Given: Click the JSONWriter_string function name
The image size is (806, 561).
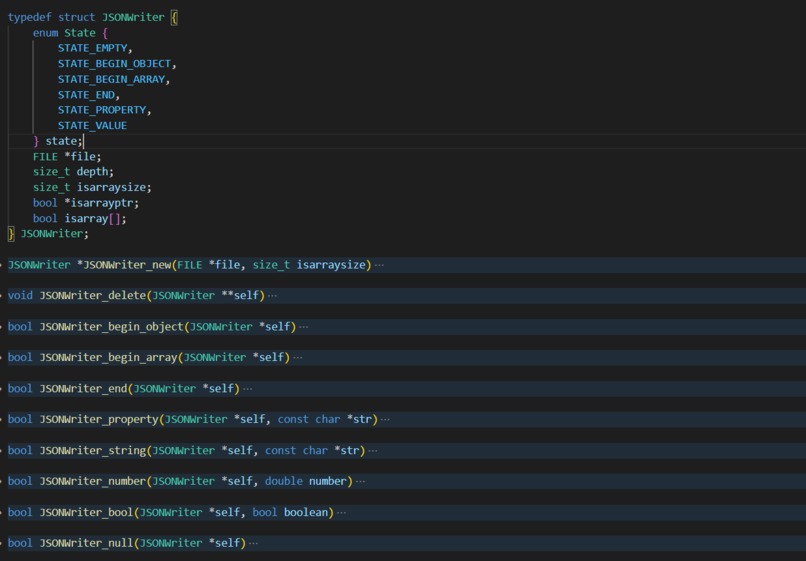Looking at the screenshot, I should click(x=93, y=450).
